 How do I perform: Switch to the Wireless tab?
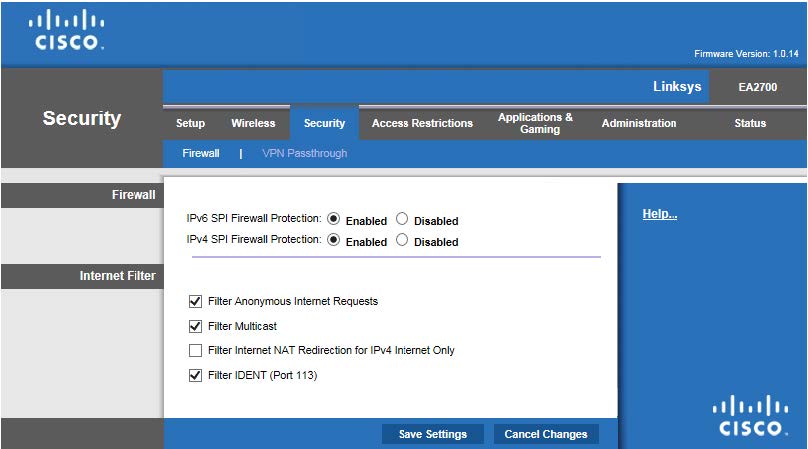tap(253, 123)
